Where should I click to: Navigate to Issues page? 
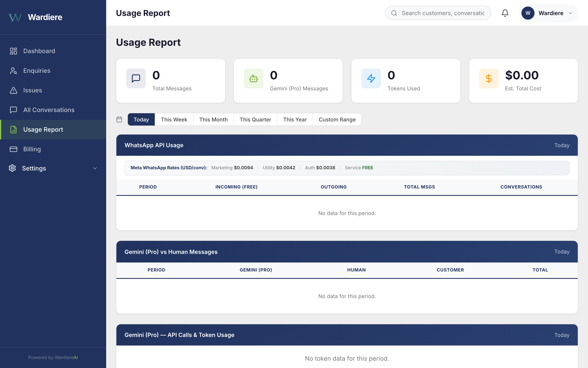(x=53, y=90)
